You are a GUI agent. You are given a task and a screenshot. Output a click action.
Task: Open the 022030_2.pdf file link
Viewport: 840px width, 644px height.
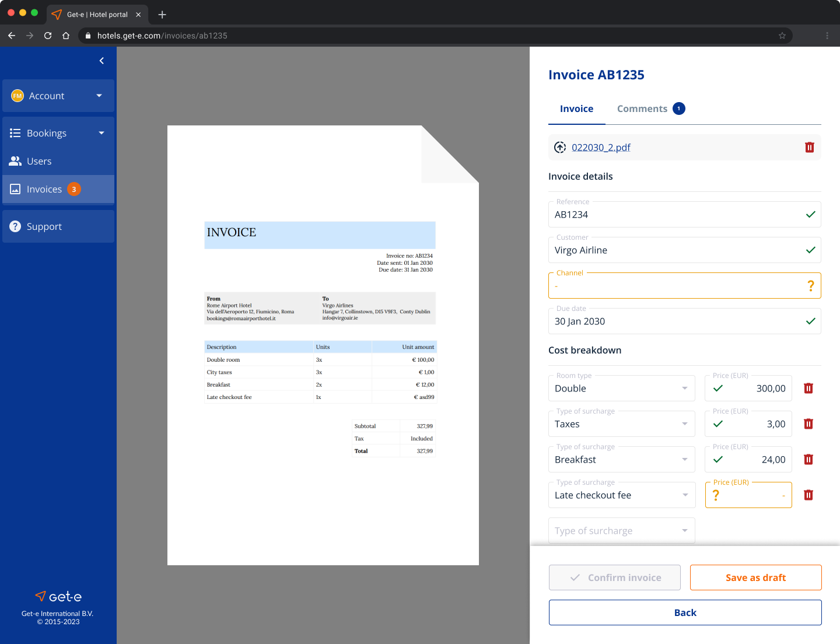click(x=601, y=148)
